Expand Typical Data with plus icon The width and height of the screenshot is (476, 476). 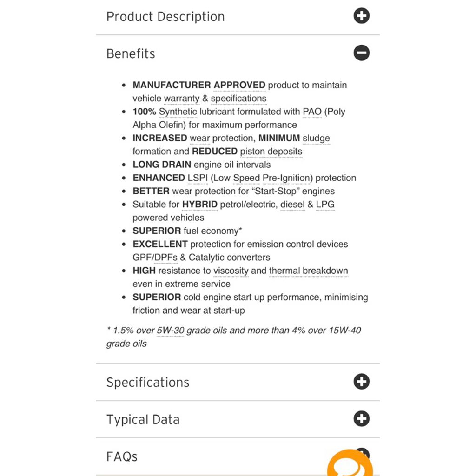point(361,419)
